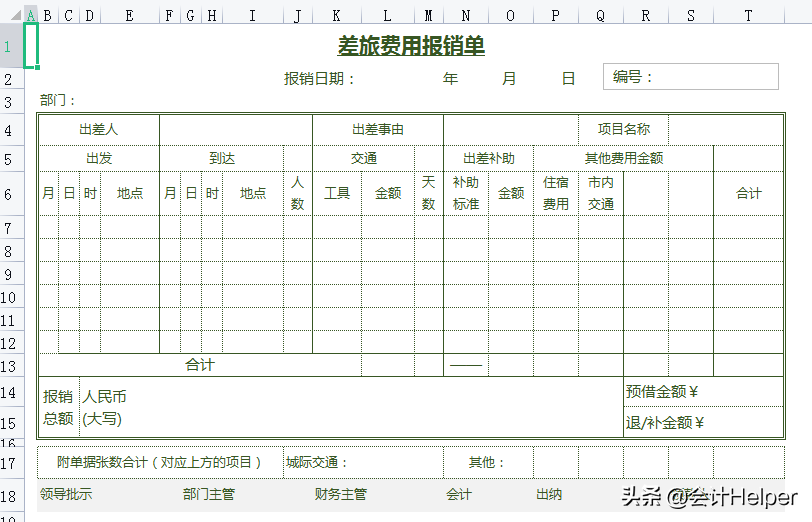The image size is (812, 522).
Task: Click the 项目名称 cell
Action: [x=624, y=129]
